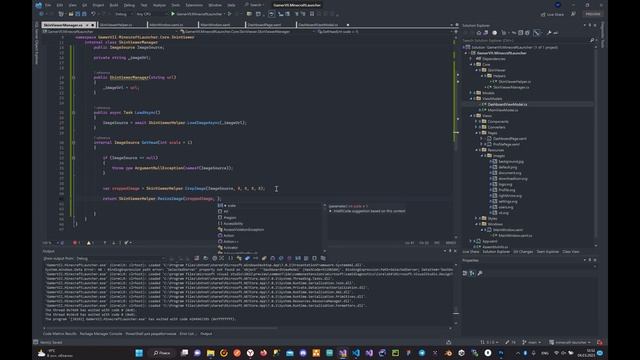
Task: Click the Categorized icon in Properties panel
Action: (x=465, y=273)
